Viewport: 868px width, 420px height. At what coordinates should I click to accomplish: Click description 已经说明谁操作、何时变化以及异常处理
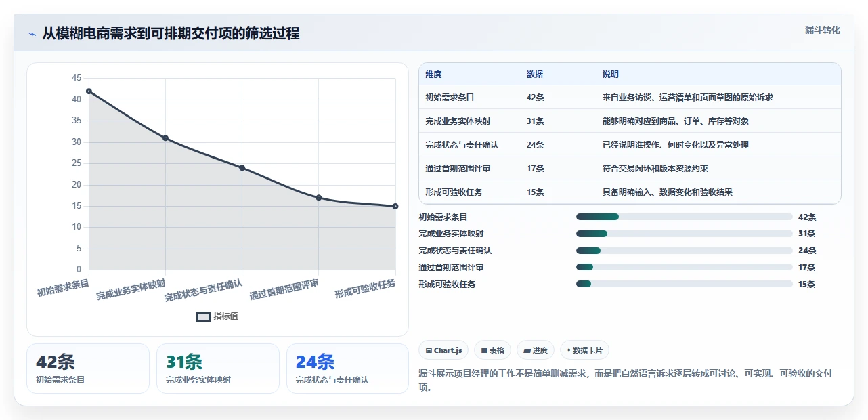(x=675, y=145)
